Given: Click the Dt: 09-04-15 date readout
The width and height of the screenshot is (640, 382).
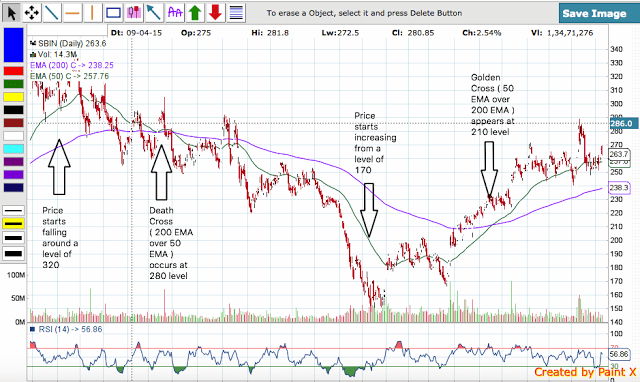Looking at the screenshot, I should (136, 33).
